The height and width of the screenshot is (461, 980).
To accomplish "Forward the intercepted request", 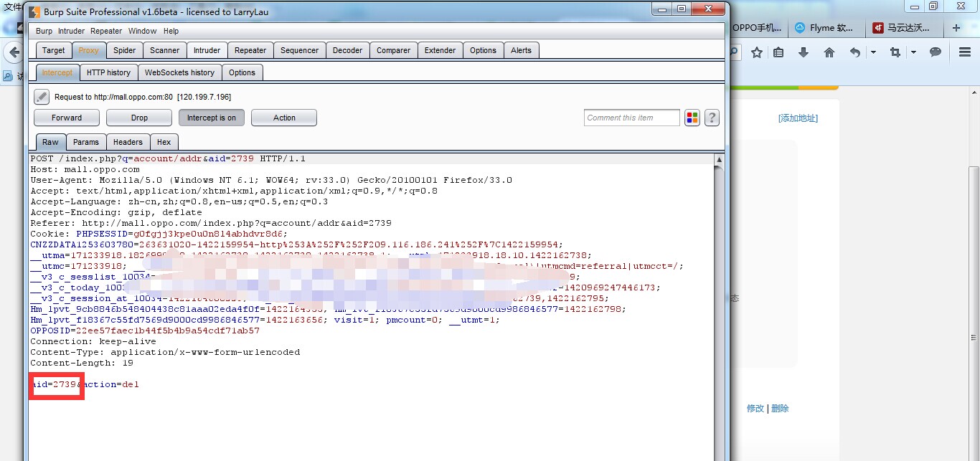I will click(67, 118).
